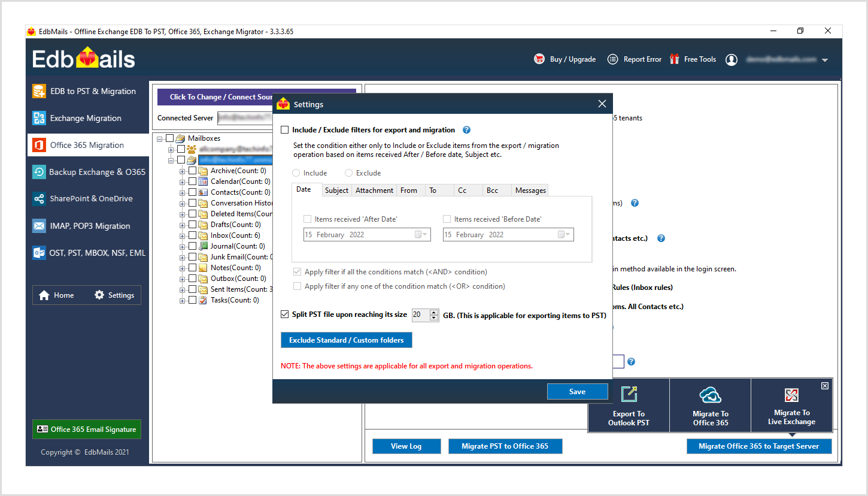Viewport: 868px width, 496px height.
Task: Open the Before Date calendar dropdown
Action: [564, 235]
